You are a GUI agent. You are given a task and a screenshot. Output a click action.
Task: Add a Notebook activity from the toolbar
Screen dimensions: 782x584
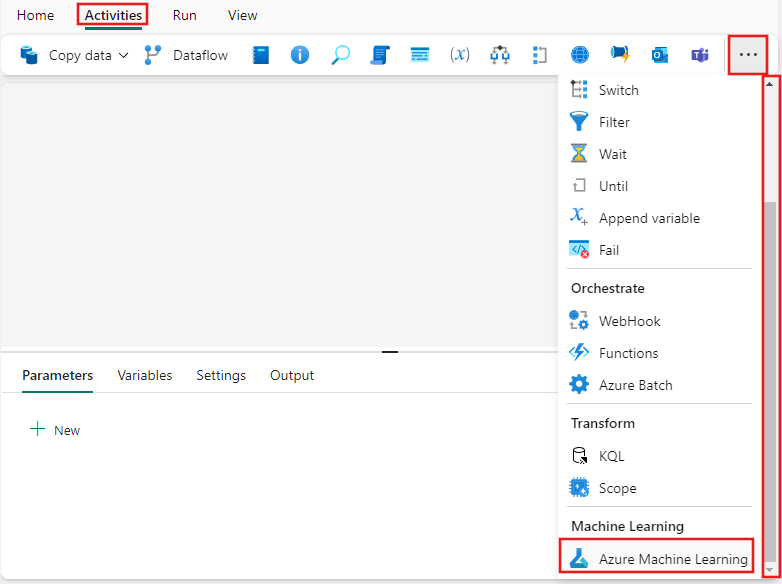[x=260, y=55]
